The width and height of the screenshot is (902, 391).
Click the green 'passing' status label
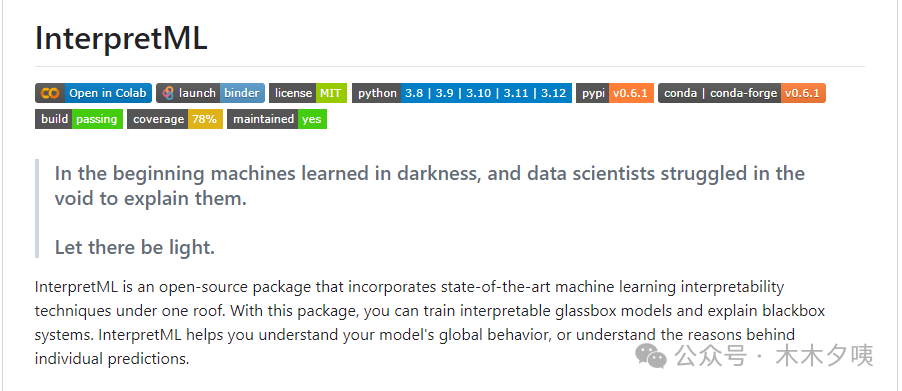(97, 119)
